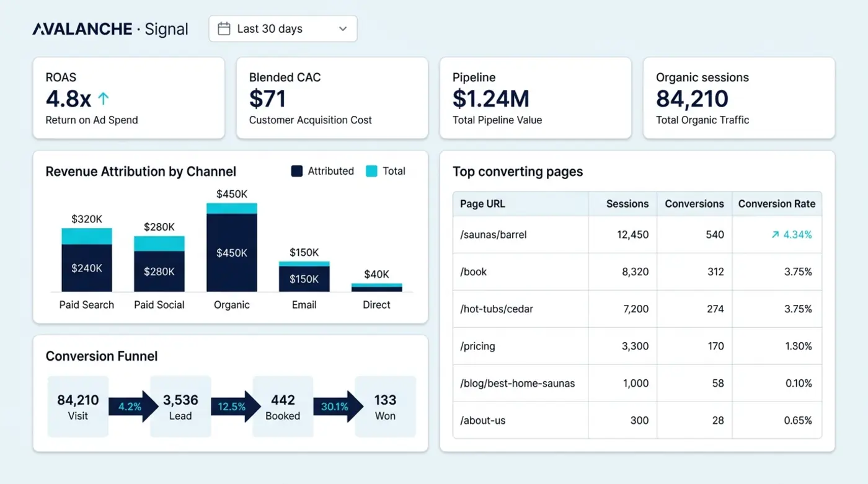This screenshot has width=868, height=484.
Task: Select the 84,210 Visit funnel stage
Action: 78,407
